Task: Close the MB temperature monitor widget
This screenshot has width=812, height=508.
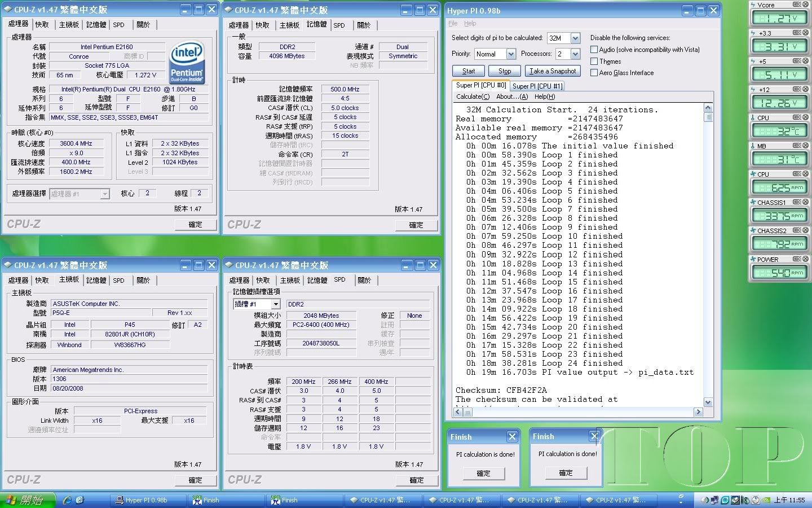Action: point(805,146)
